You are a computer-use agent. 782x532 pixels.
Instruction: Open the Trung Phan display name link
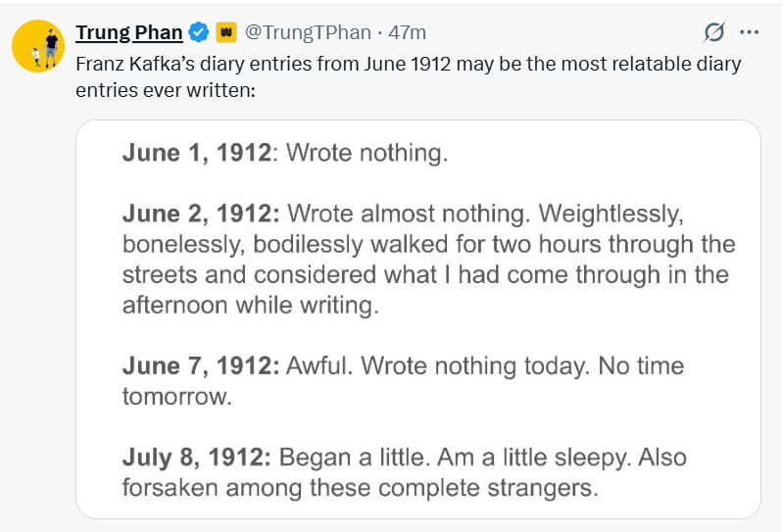click(x=129, y=32)
